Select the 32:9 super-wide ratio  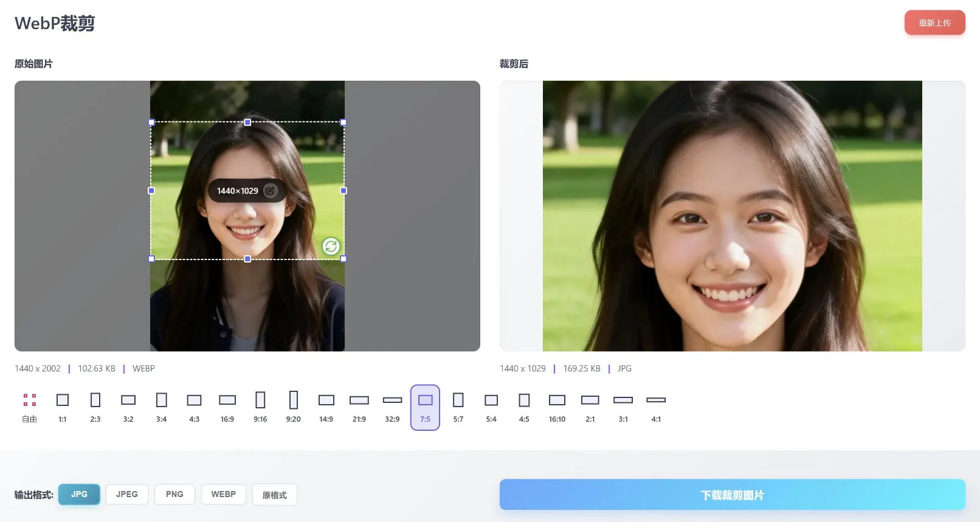coord(393,407)
